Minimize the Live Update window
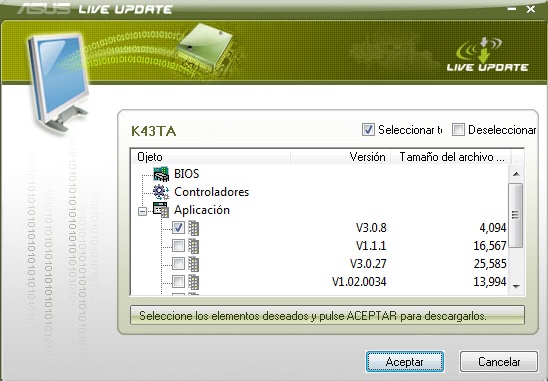Viewport: 548px width, 381px height. (512, 9)
